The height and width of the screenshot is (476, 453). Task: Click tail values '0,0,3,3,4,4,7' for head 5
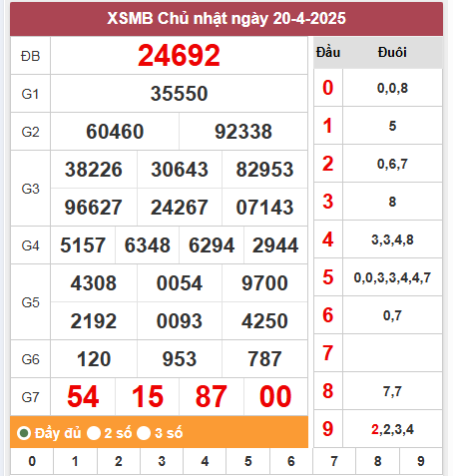[x=392, y=277]
